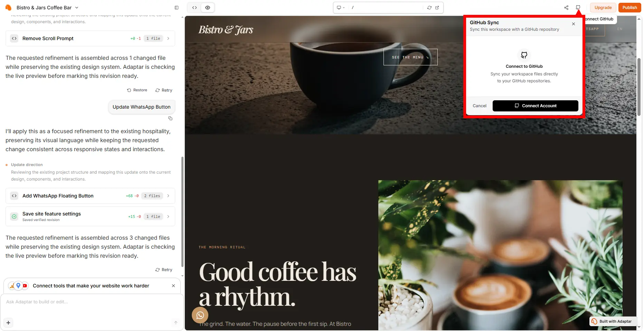Open the Connect tools banner

[91, 286]
